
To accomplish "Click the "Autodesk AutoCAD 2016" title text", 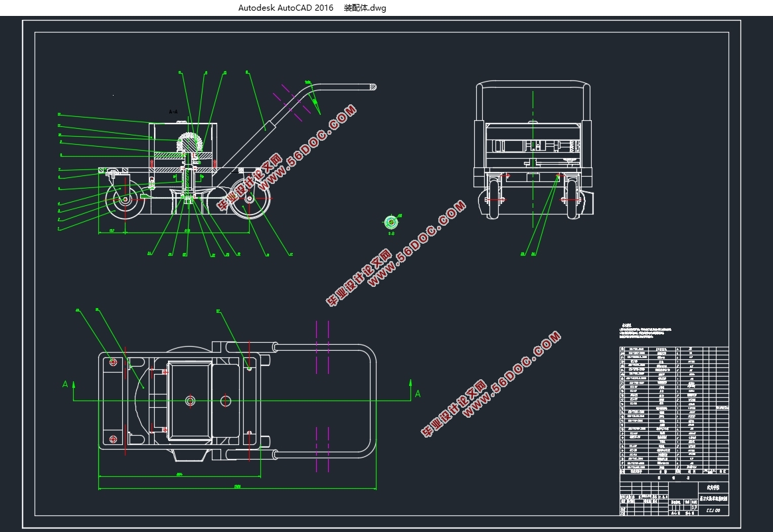I will 286,7.
